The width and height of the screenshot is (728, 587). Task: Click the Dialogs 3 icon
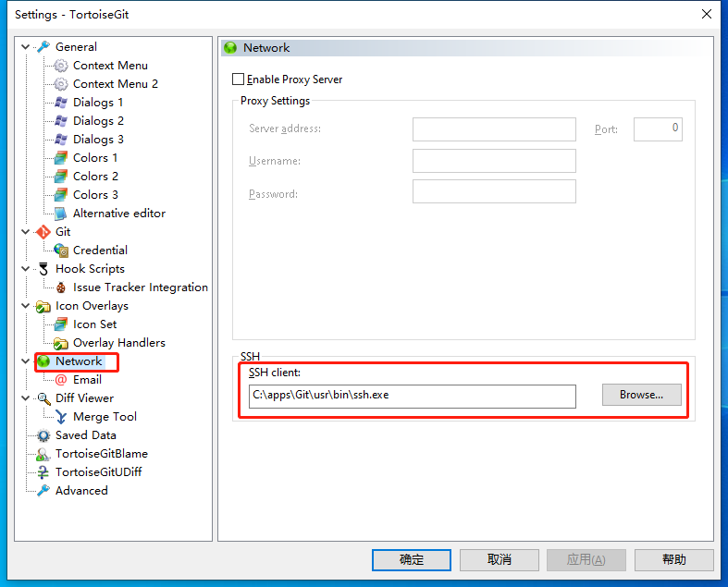coord(61,140)
